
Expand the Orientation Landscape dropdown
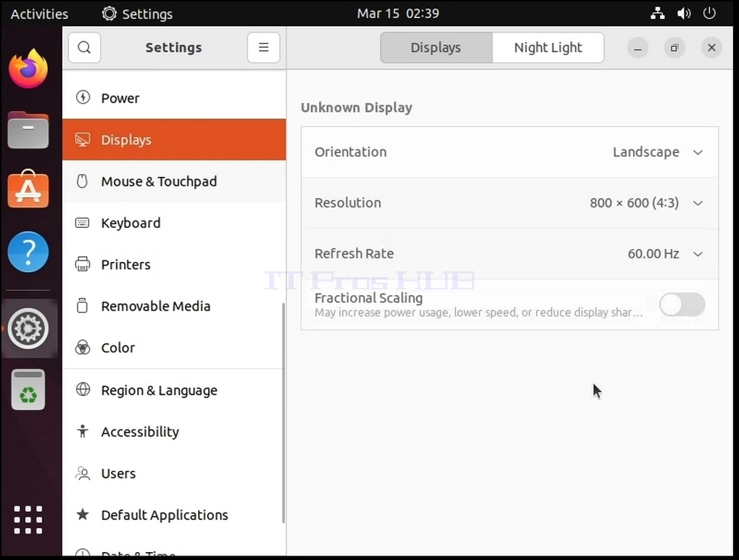pos(658,152)
